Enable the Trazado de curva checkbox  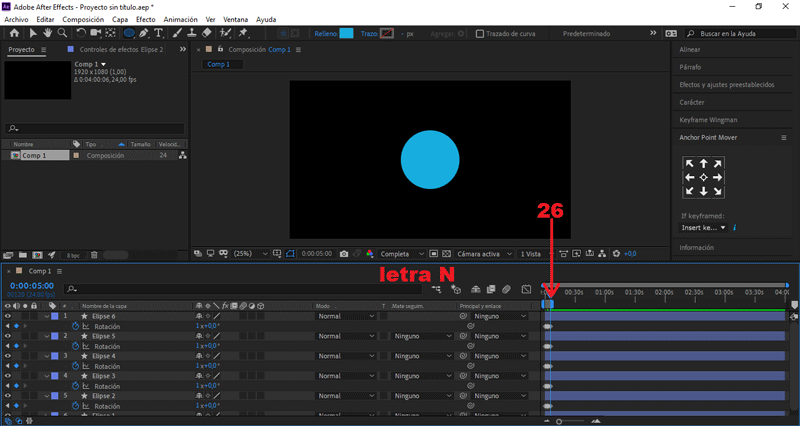click(x=480, y=33)
